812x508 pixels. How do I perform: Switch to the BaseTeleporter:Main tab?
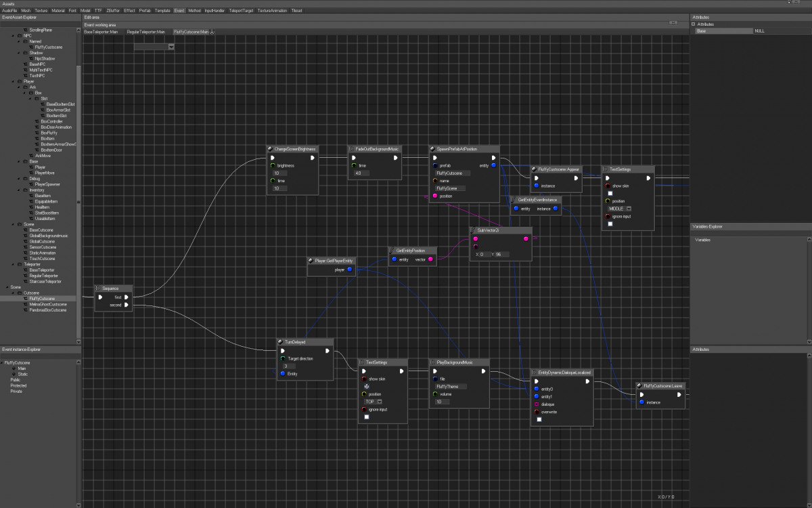(x=101, y=30)
